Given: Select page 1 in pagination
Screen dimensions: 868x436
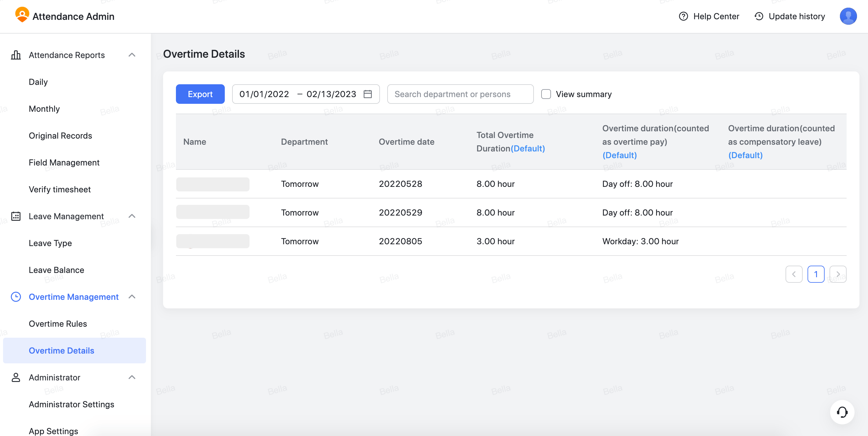Looking at the screenshot, I should 816,274.
